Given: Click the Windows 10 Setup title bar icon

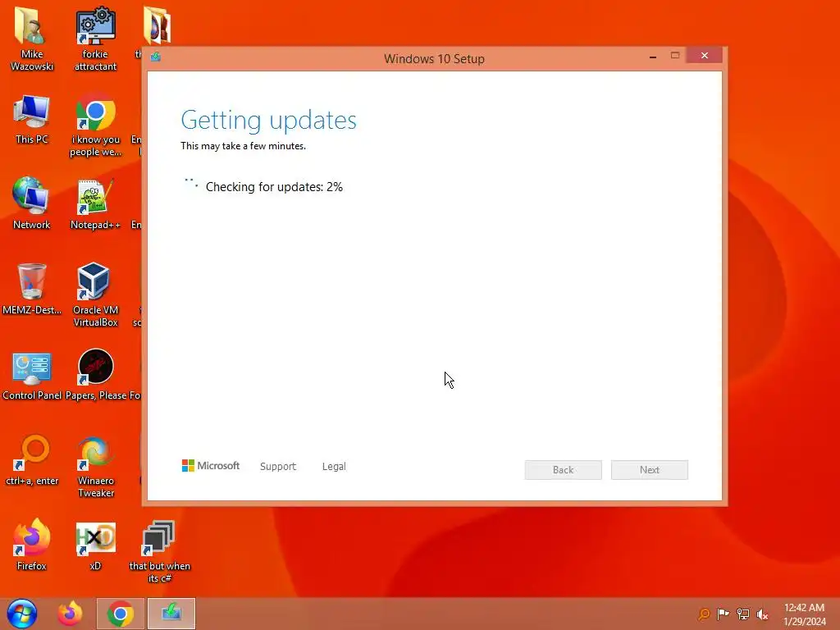Looking at the screenshot, I should point(156,57).
